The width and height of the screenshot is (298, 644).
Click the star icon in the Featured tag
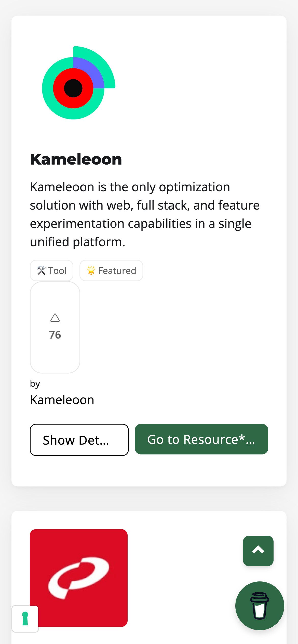point(91,270)
